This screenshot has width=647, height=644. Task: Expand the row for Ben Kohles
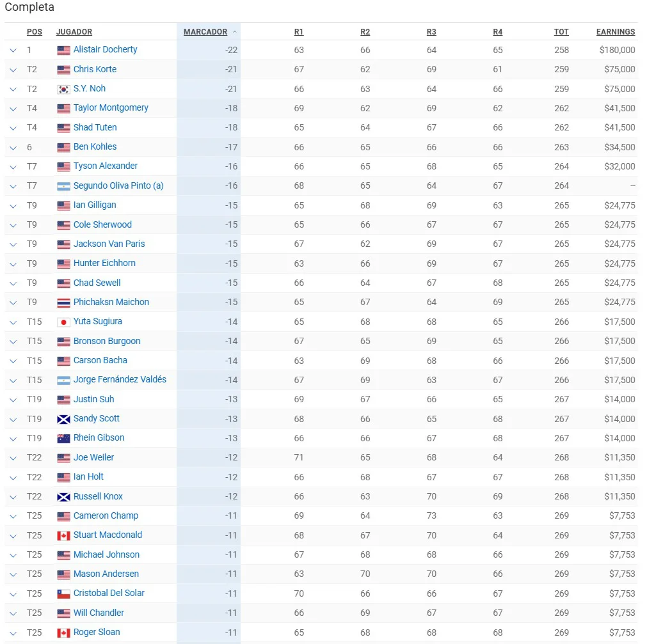pos(13,147)
